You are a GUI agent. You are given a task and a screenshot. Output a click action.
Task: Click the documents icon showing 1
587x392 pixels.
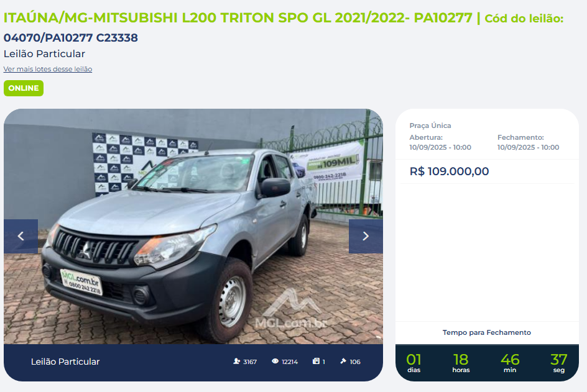(317, 362)
